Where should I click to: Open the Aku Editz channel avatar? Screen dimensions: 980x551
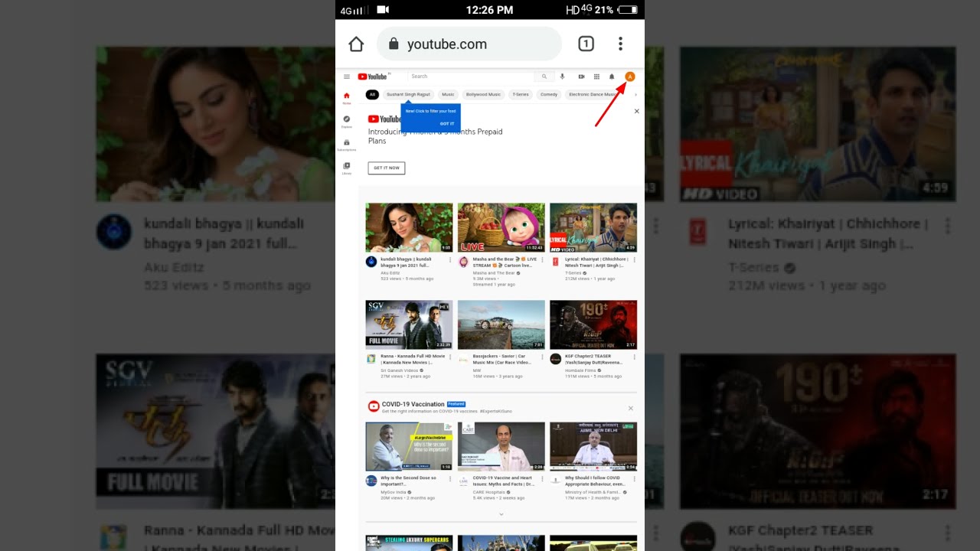[x=371, y=262]
